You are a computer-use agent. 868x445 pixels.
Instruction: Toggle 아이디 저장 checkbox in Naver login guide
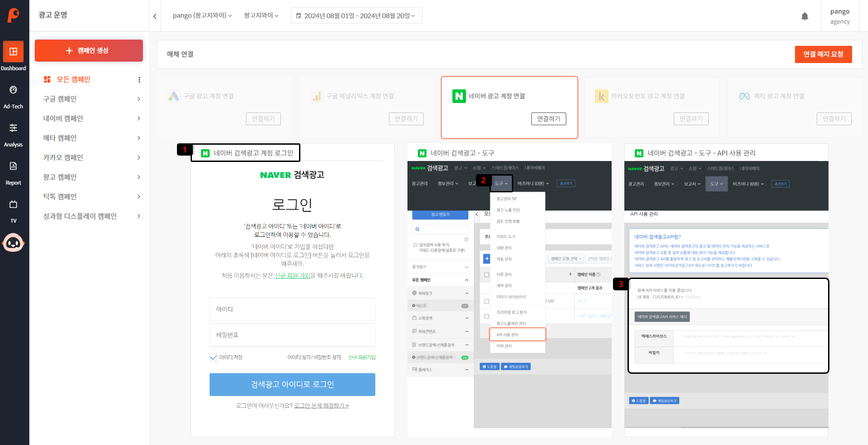[213, 357]
